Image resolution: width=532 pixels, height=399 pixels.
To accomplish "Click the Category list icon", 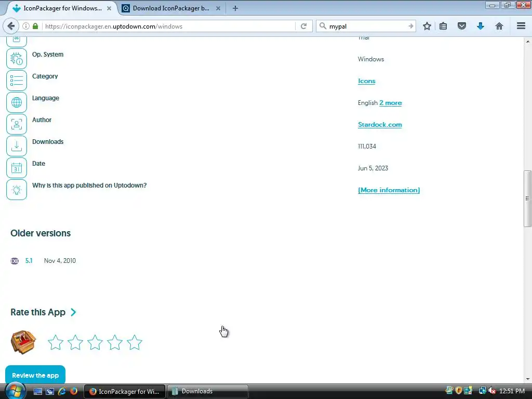I will (x=16, y=81).
